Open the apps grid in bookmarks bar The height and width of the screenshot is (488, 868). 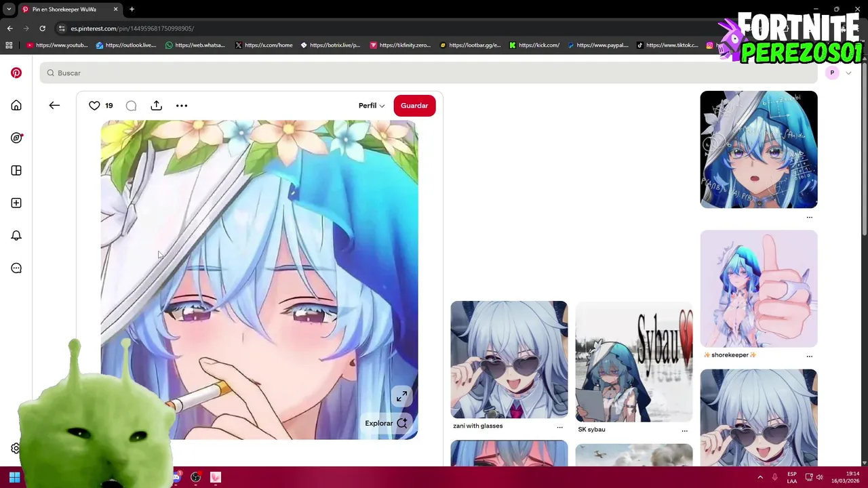pos(9,45)
